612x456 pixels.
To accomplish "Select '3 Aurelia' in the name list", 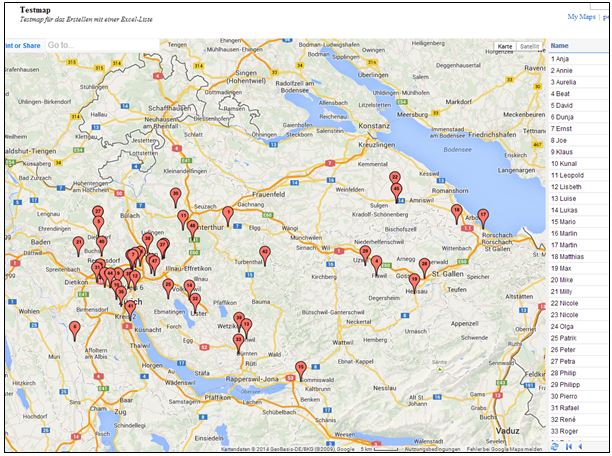I will [x=579, y=82].
